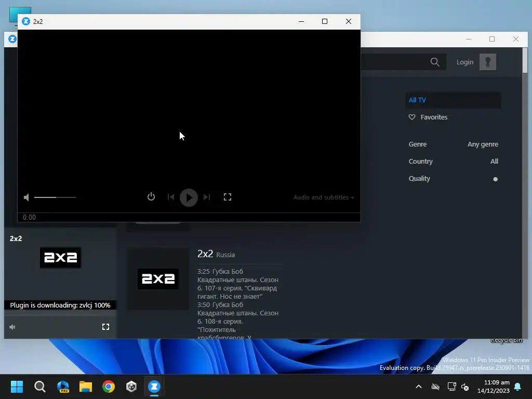Click 'Plugin is downloading: zvlcj 100%' status
Viewport: 532px width, 399px height.
60,305
